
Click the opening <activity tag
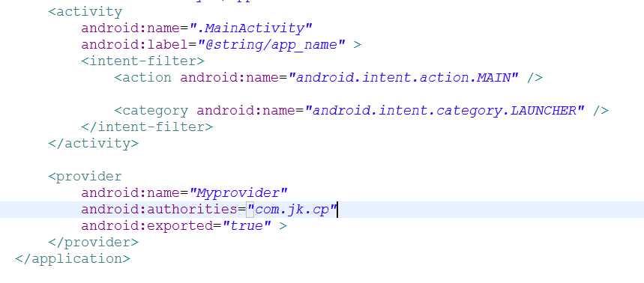tap(85, 12)
